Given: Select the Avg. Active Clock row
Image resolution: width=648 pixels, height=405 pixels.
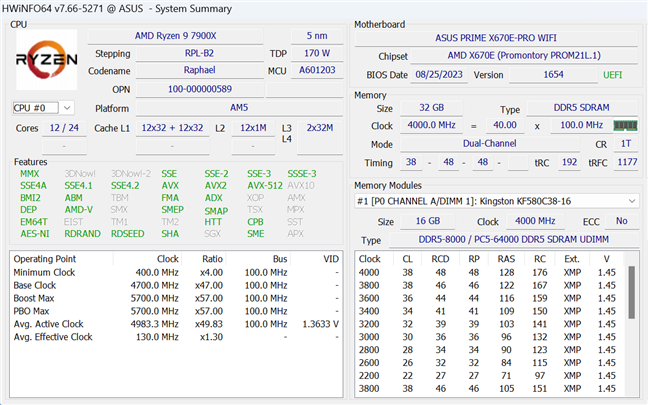Looking at the screenshot, I should point(176,324).
